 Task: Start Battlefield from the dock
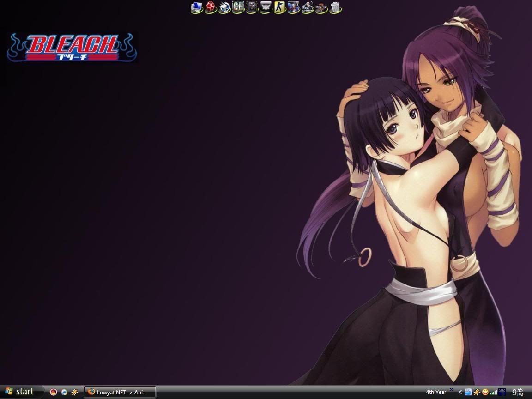(x=321, y=7)
